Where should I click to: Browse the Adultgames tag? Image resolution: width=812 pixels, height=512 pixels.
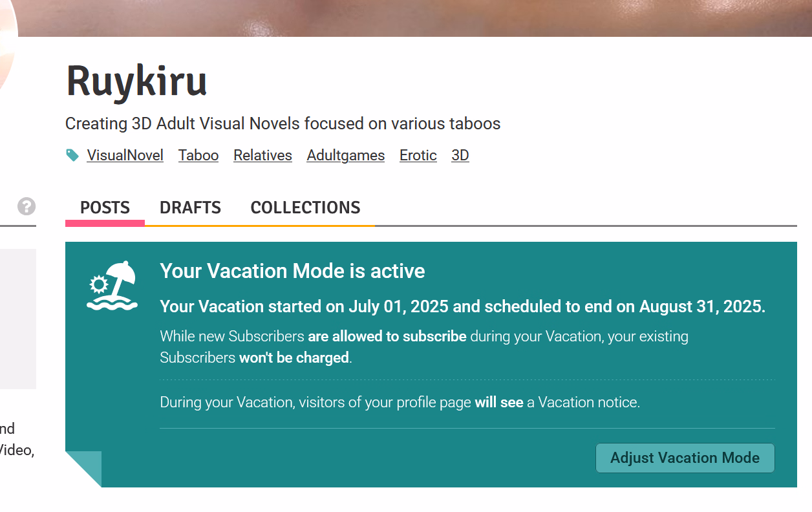[346, 156]
